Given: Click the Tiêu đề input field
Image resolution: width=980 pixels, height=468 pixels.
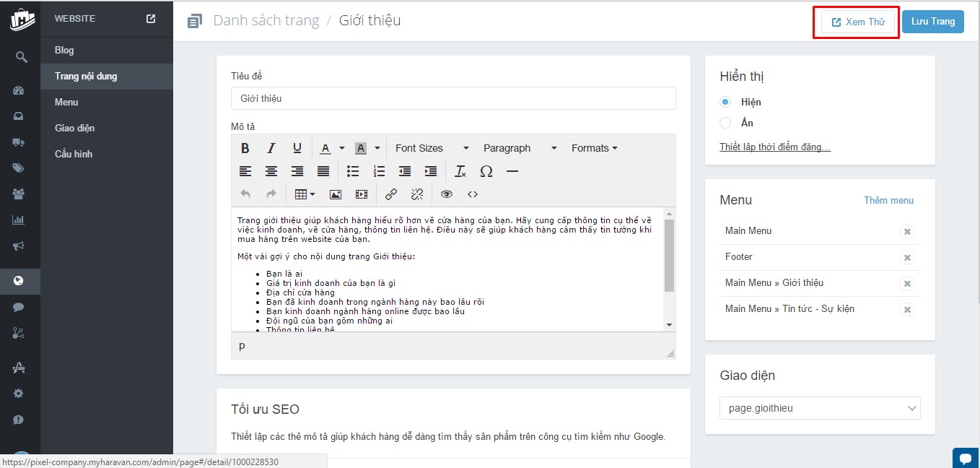Looking at the screenshot, I should [453, 98].
